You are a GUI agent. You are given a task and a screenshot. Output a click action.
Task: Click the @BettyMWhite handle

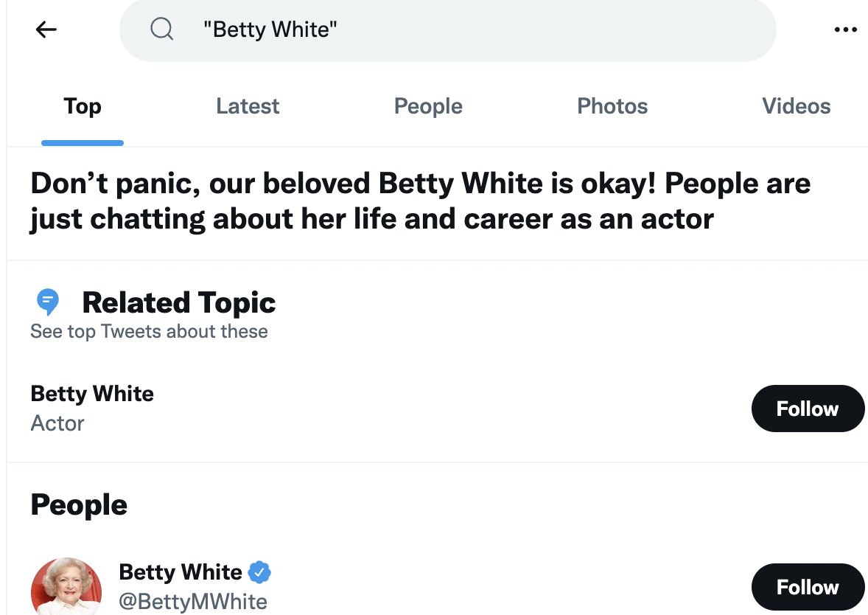point(193,602)
